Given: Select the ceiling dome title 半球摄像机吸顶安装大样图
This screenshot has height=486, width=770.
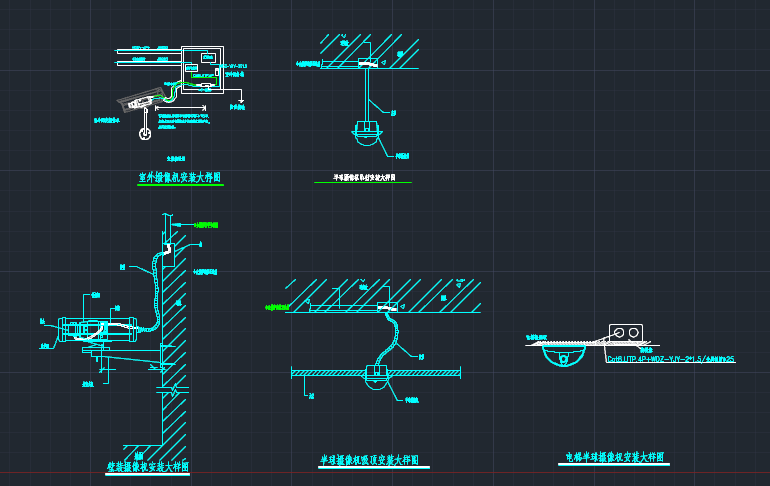Looking at the screenshot, I should click(368, 461).
